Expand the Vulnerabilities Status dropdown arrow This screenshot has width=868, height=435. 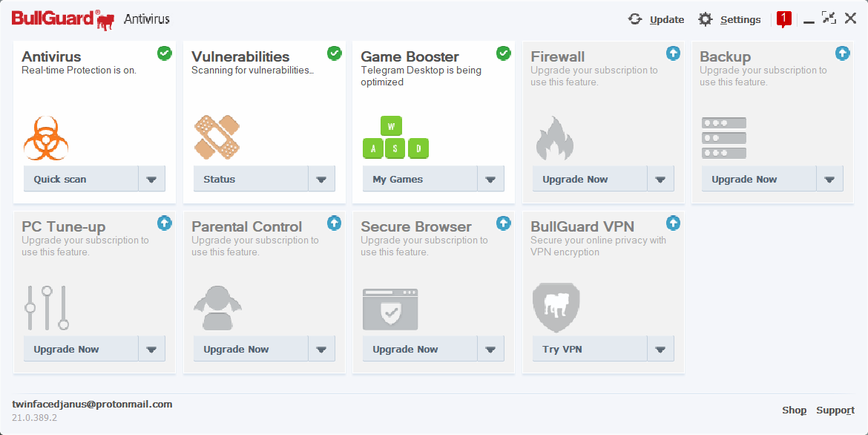[322, 179]
